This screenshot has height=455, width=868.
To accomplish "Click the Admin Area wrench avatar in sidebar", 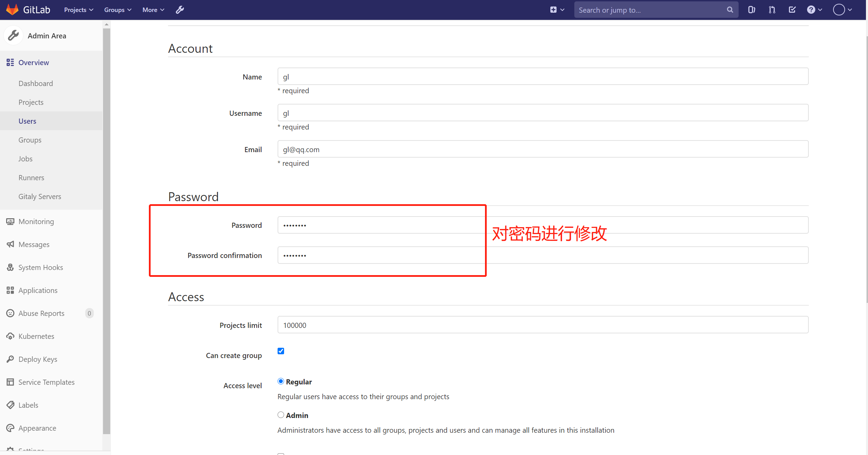I will (13, 35).
